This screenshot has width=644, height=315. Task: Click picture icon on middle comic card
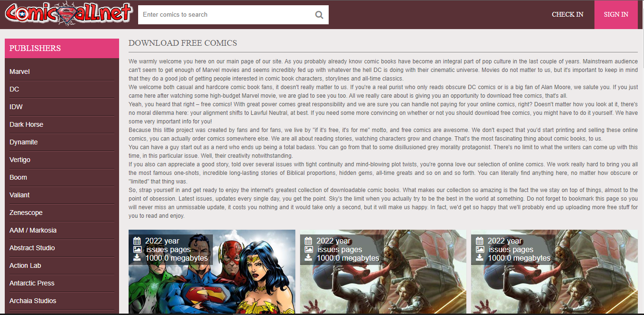coord(309,249)
